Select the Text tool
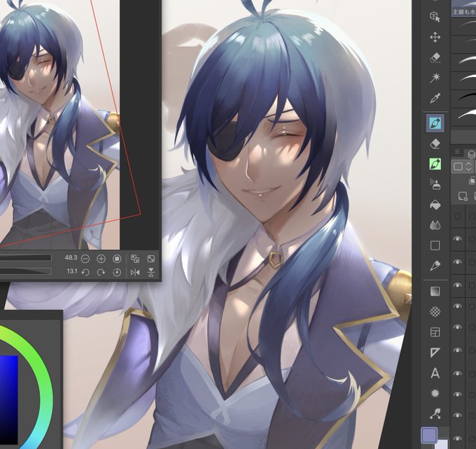This screenshot has height=449, width=476. (435, 373)
